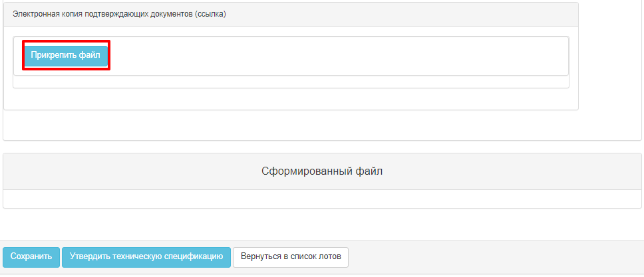
Task: Save the form with Сохранить
Action: tap(31, 257)
